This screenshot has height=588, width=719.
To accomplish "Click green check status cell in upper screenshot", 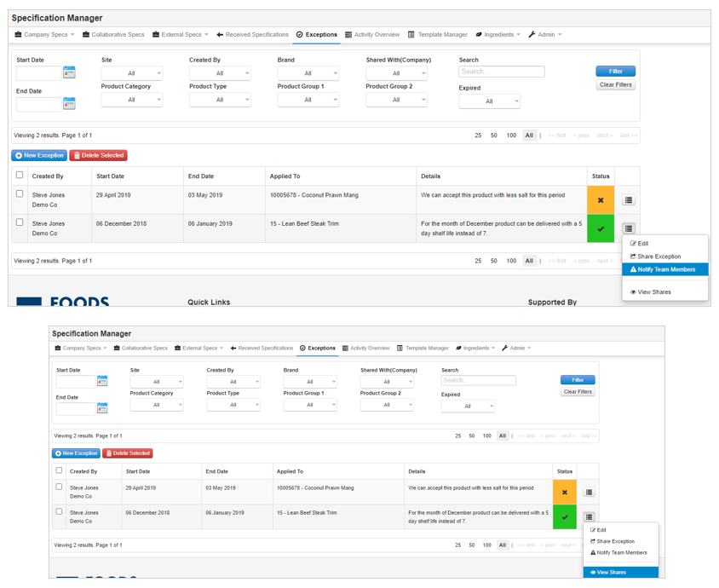I will (601, 228).
